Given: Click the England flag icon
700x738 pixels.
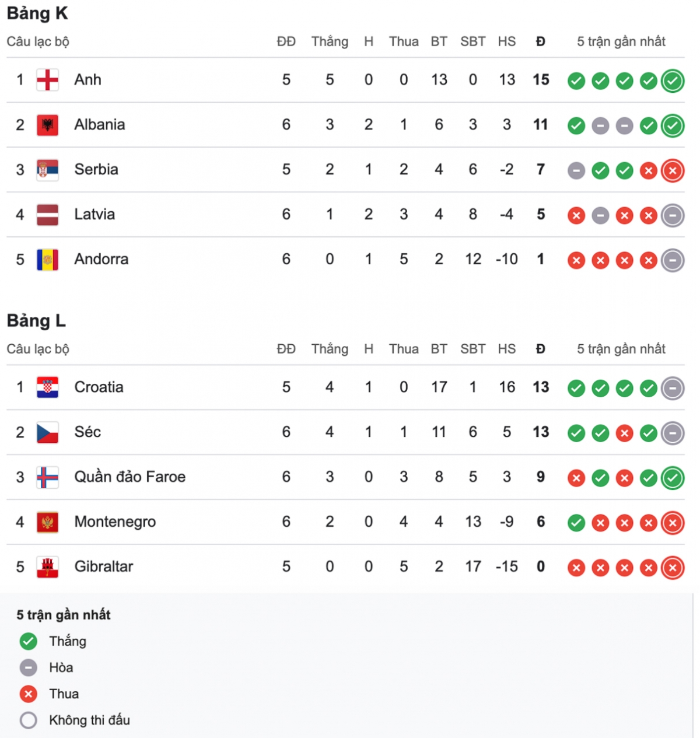Looking at the screenshot, I should tap(47, 80).
